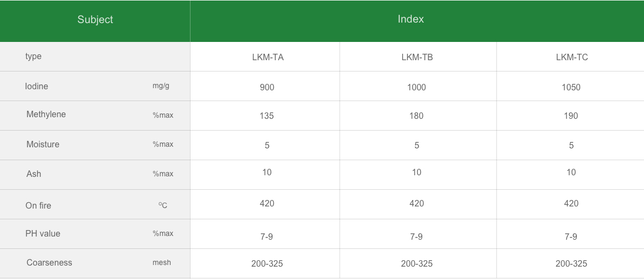
Task: Select the LKM-TC type cell
Action: [x=572, y=58]
